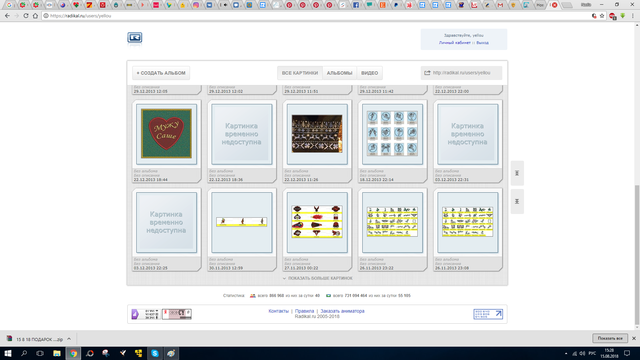
Task: Click the external-link banner icon in the footer
Action: [x=488, y=314]
